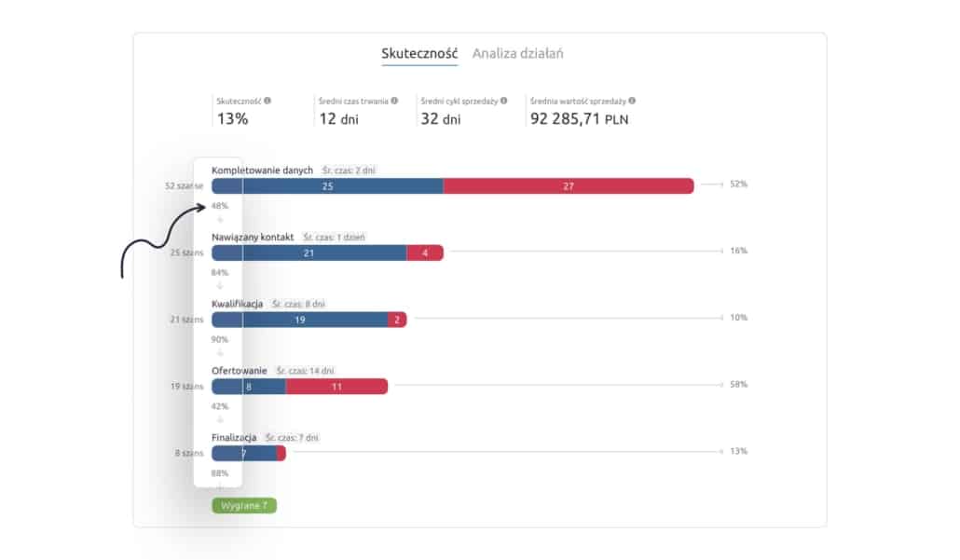Viewport: 960px width, 560px height.
Task: Click the 13% loss rate beside Finalizacja
Action: 738,451
